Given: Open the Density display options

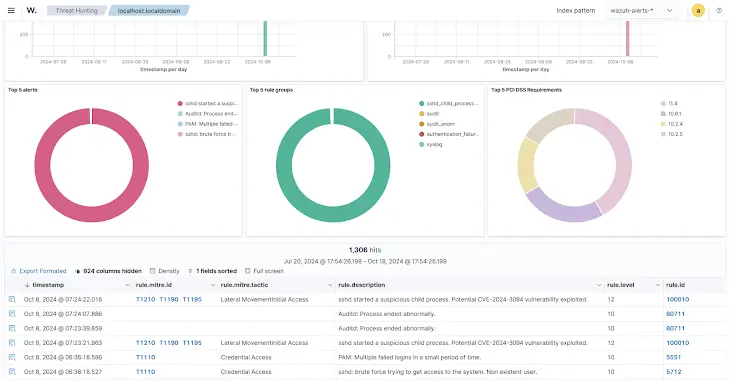Looking at the screenshot, I should click(165, 271).
